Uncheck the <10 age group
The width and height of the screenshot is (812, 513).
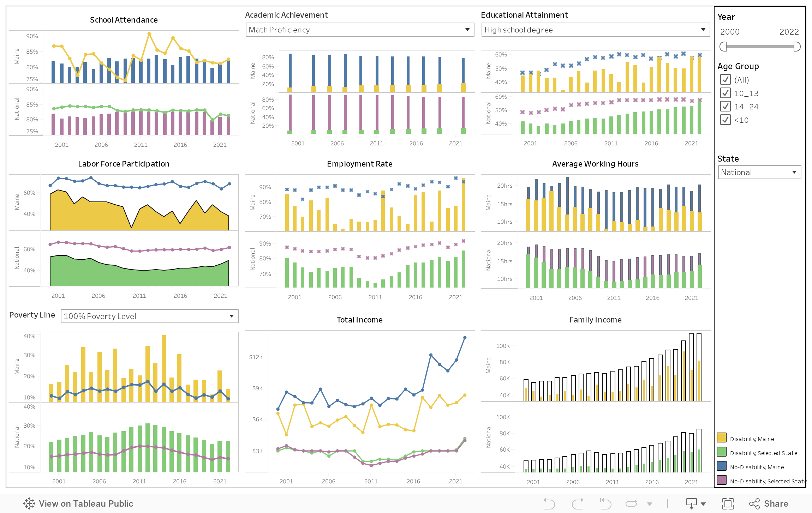pyautogui.click(x=726, y=120)
